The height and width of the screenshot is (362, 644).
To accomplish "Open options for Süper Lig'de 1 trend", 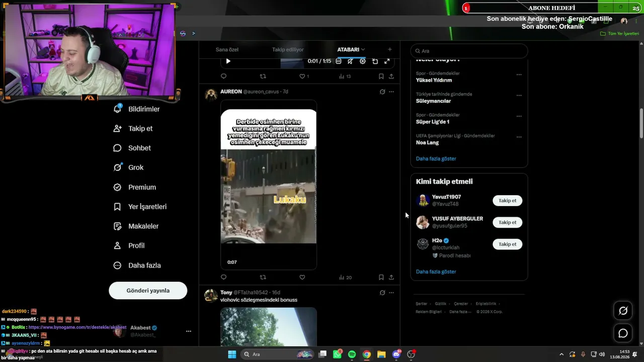I will point(519,116).
